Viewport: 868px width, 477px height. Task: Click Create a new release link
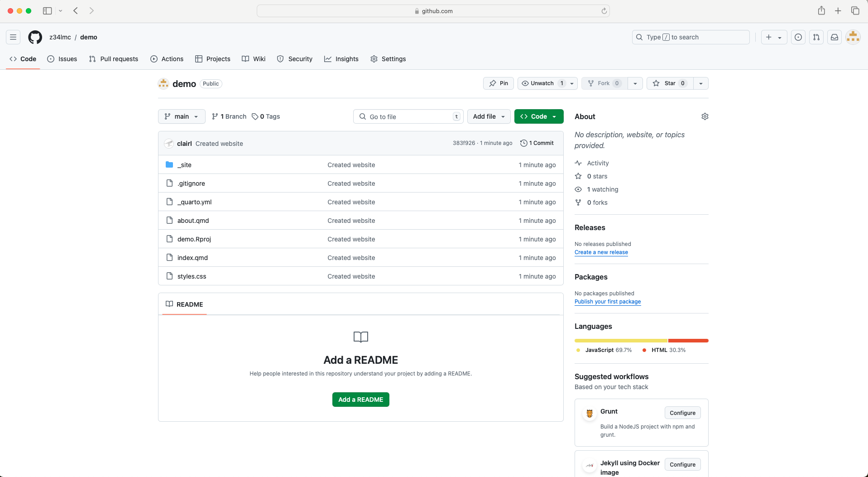601,252
